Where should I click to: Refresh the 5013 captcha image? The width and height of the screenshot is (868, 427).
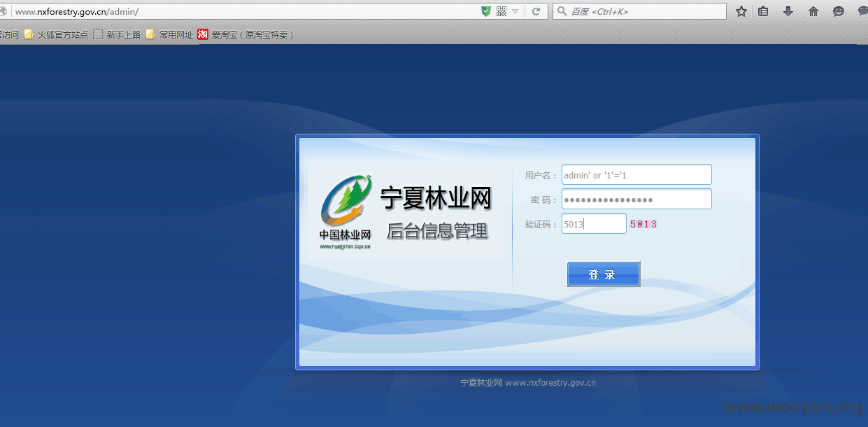pyautogui.click(x=643, y=224)
